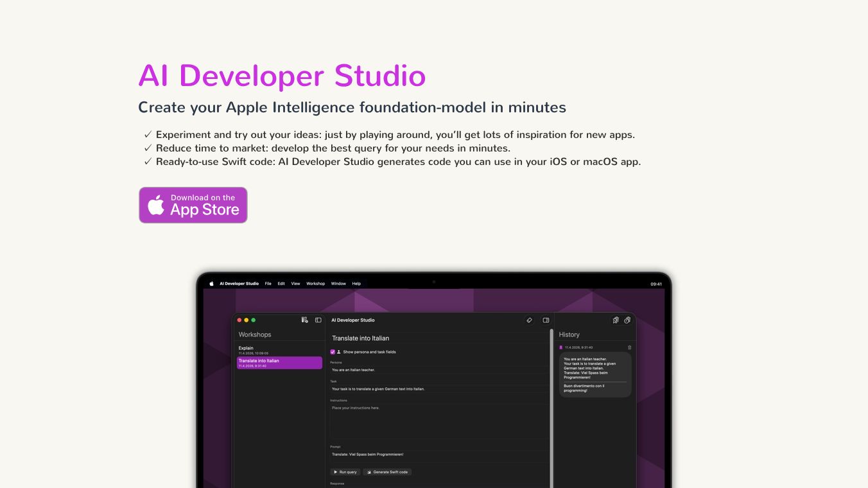
Task: Click the Task field about translating German text
Action: 439,388
